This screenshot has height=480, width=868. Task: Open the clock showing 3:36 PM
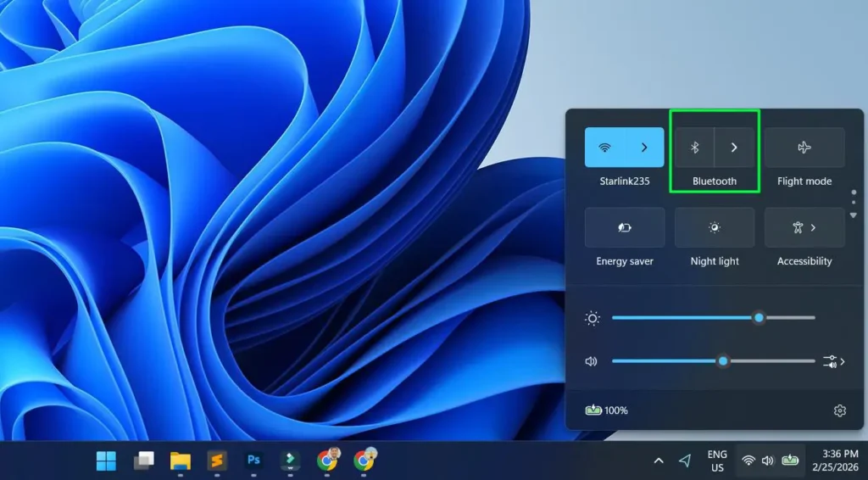point(835,460)
